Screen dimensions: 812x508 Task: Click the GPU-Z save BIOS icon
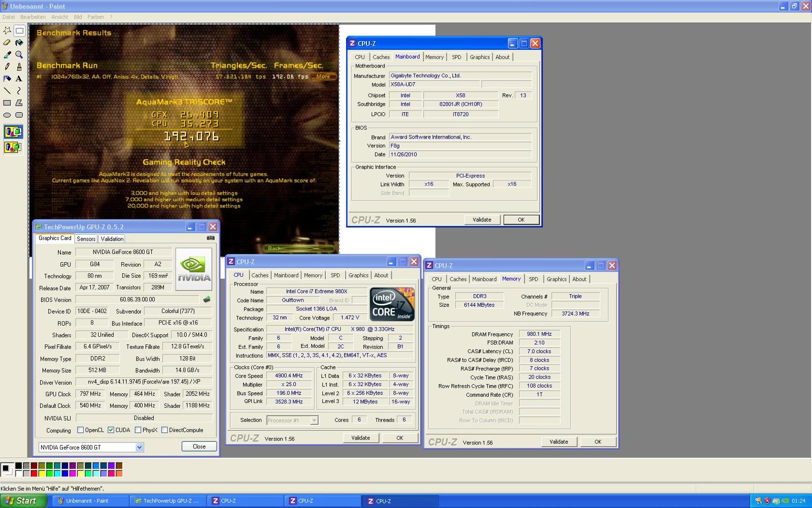pyautogui.click(x=207, y=300)
